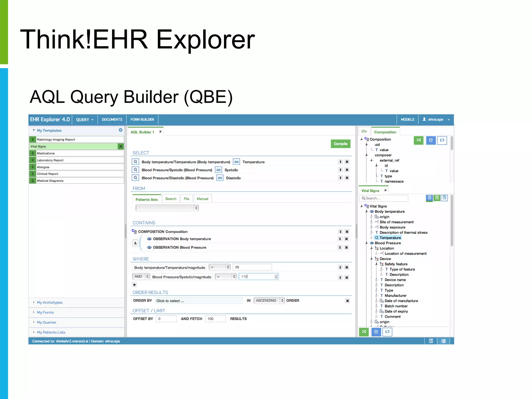The image size is (532, 399).
Task: Remove the ORDER BY row
Action: click(x=347, y=301)
